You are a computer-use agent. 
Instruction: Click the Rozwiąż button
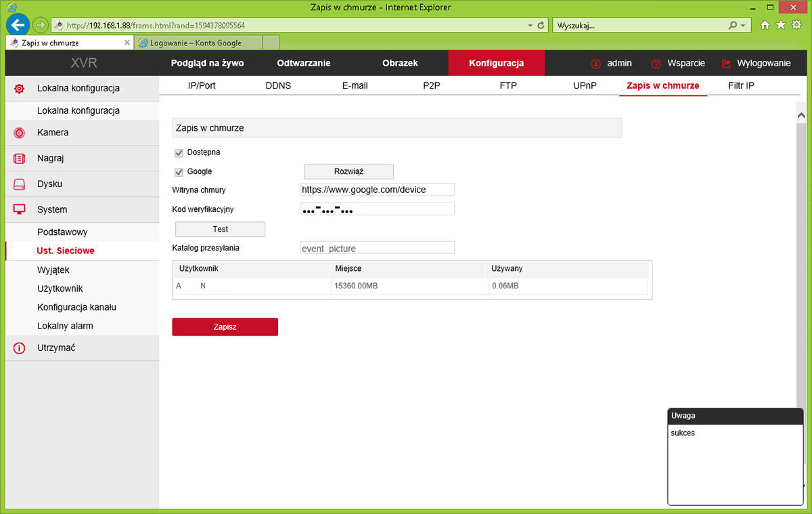tap(348, 171)
